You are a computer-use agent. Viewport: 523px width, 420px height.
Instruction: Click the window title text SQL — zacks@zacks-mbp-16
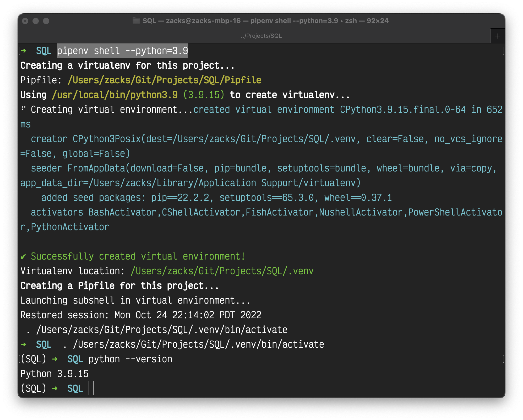(191, 21)
